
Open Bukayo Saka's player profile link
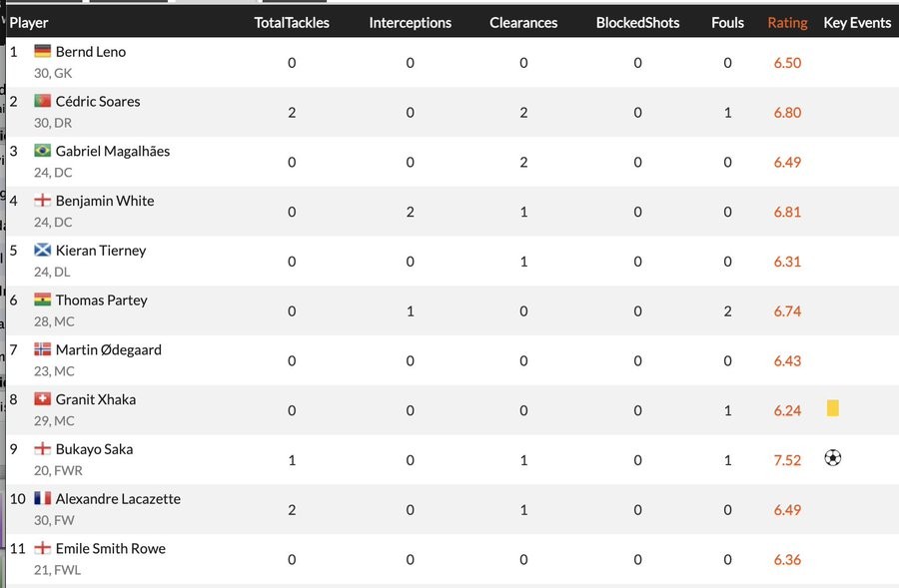tap(94, 449)
